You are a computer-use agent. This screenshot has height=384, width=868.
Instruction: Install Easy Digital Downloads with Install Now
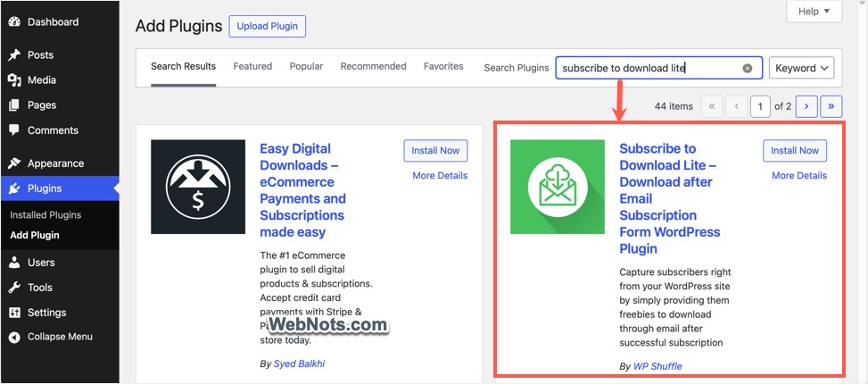[435, 151]
